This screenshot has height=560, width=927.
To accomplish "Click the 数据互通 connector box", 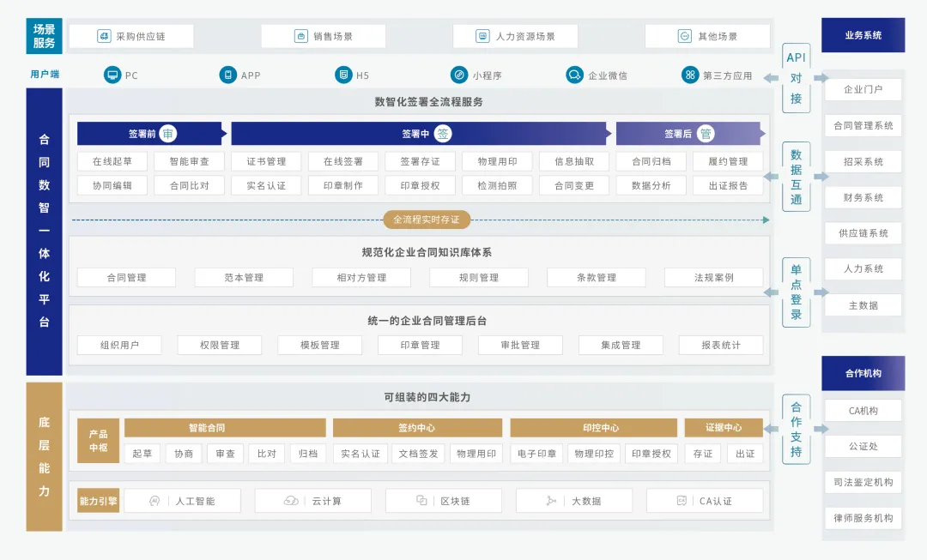I will point(796,177).
